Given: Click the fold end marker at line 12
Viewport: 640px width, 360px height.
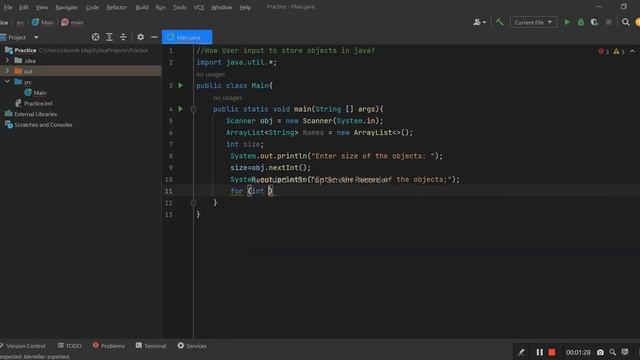Looking at the screenshot, I should tap(194, 202).
